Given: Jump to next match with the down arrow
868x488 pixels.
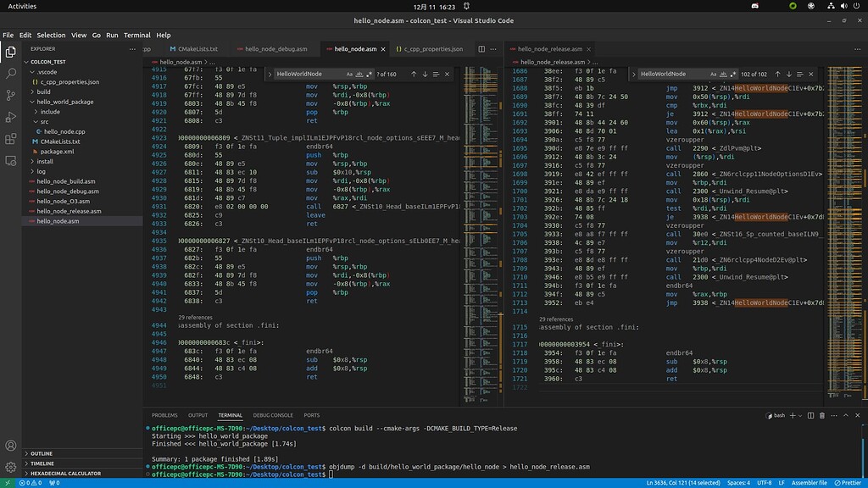Looking at the screenshot, I should pyautogui.click(x=425, y=74).
